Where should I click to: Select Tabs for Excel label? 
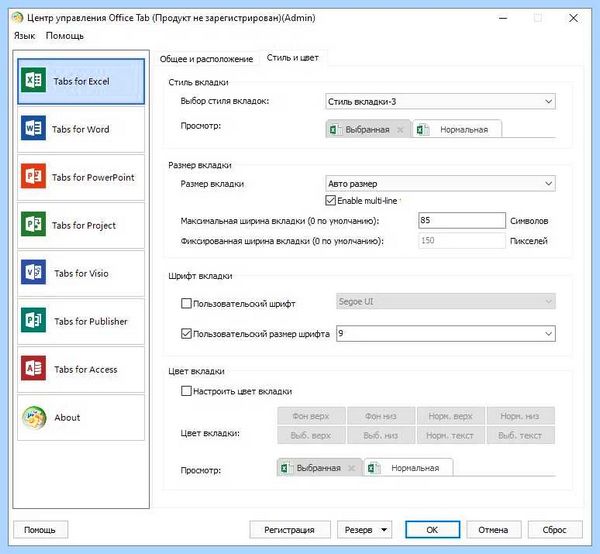pos(82,81)
